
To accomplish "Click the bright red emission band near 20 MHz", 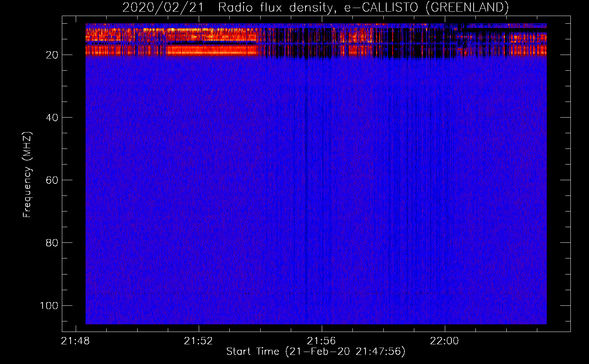I will tap(171, 50).
